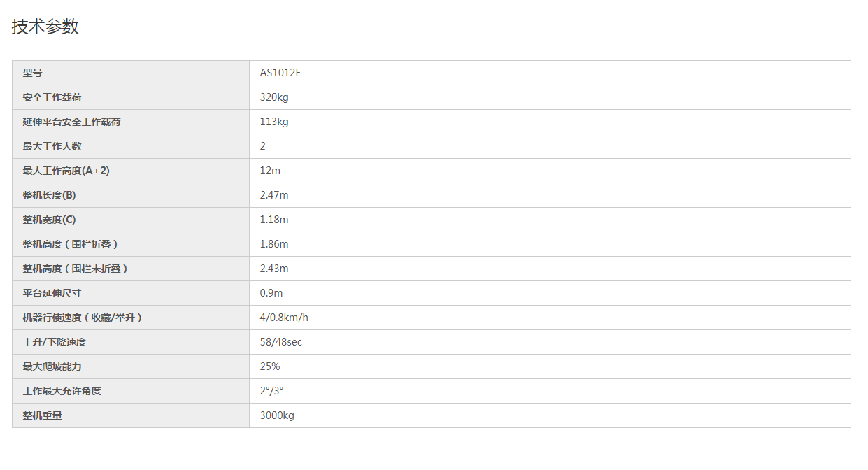Click the 113kg value
The height and width of the screenshot is (470, 868).
point(274,122)
